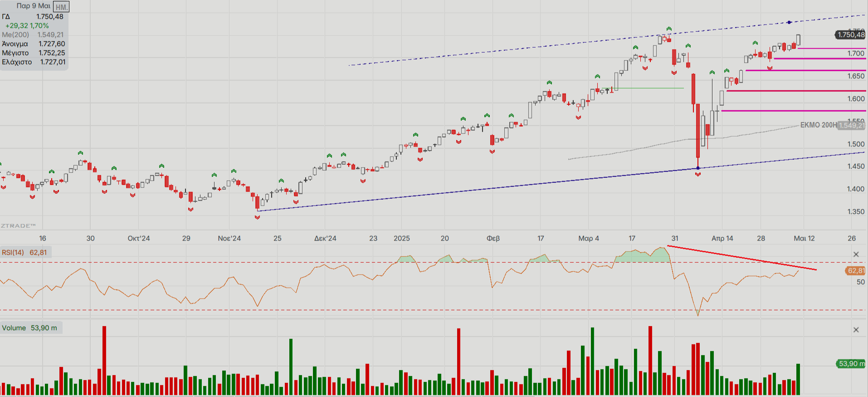Image resolution: width=868 pixels, height=397 pixels.
Task: Close the RSI(14) indicator panel
Action: [x=856, y=254]
